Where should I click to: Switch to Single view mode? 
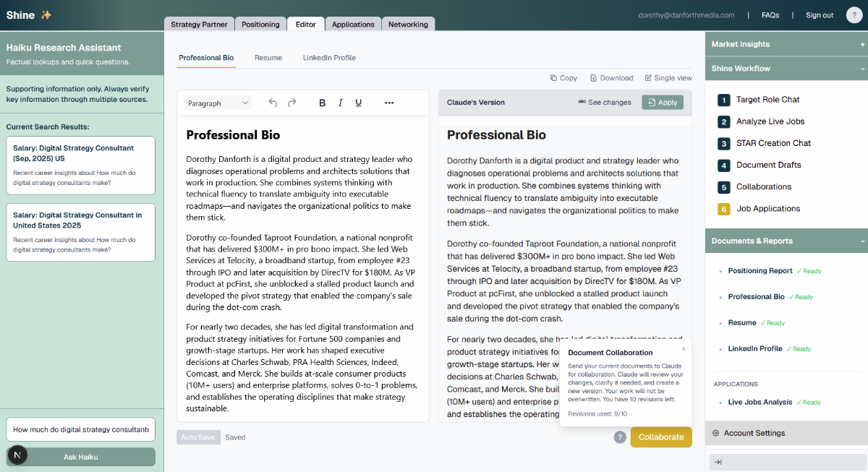[x=668, y=78]
